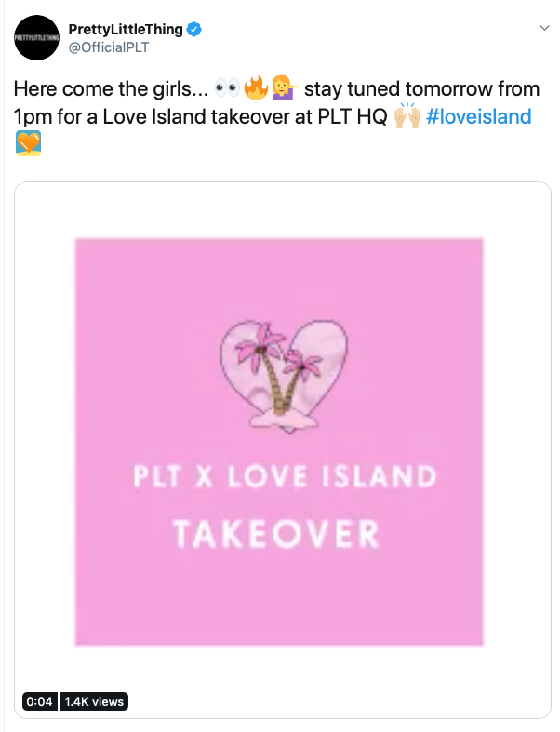The height and width of the screenshot is (732, 560).
Task: Follow the #loveisland hashtag link
Action: [479, 116]
